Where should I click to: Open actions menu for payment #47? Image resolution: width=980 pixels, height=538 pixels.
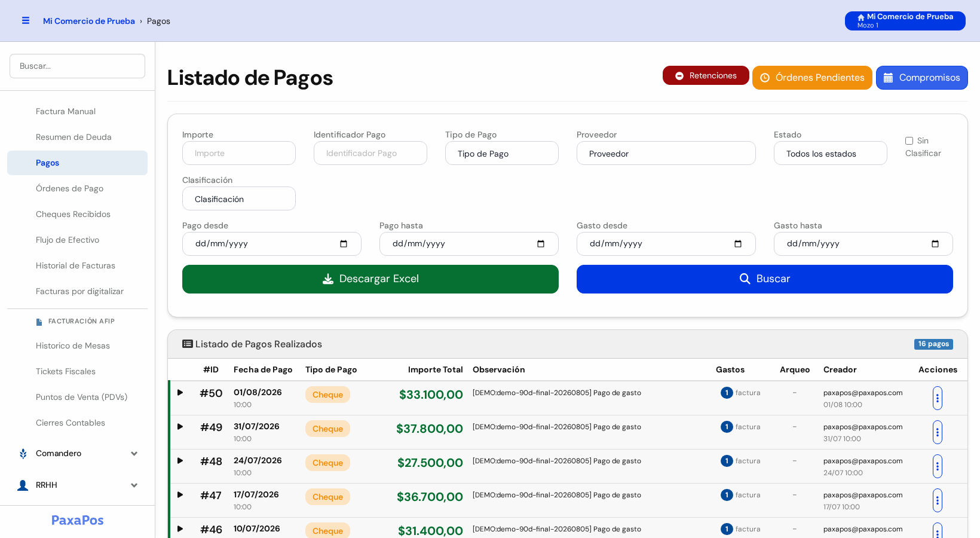click(x=938, y=500)
